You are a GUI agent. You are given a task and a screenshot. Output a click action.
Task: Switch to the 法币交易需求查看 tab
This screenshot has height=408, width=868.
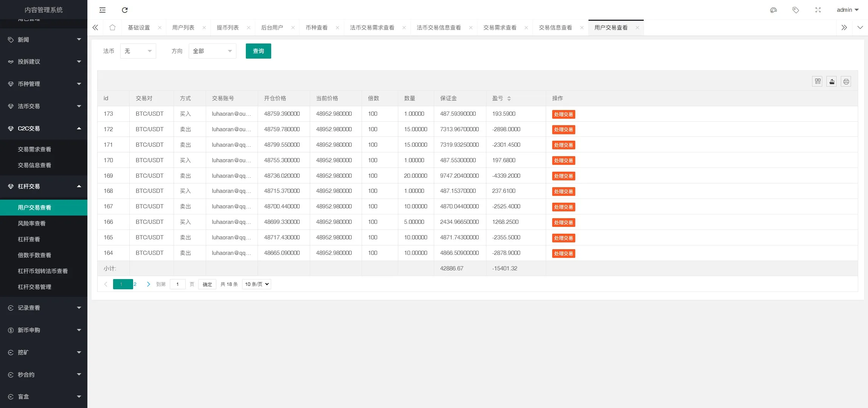coord(372,28)
